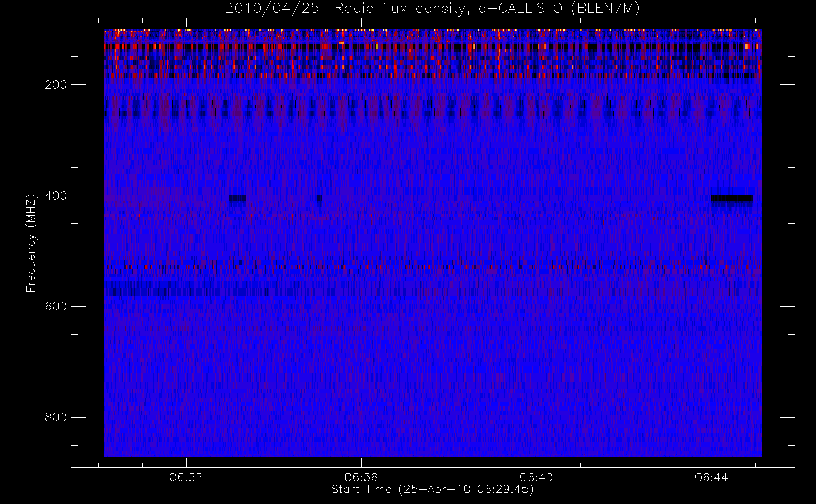Click the long black data gap near 06:44
This screenshot has width=816, height=504.
[x=732, y=198]
